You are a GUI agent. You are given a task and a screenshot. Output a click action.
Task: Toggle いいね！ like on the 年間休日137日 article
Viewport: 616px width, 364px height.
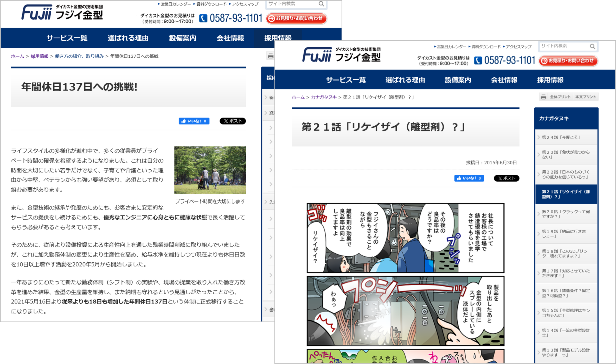tap(194, 121)
